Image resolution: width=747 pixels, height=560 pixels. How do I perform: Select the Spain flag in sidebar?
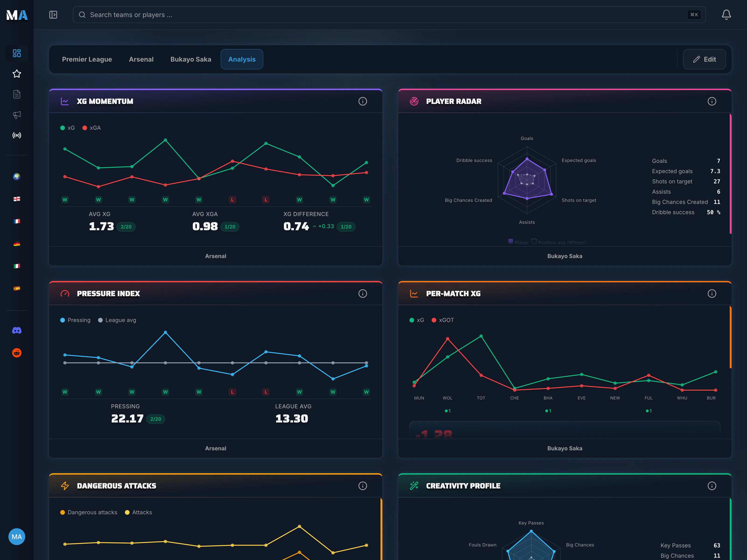pos(17,288)
